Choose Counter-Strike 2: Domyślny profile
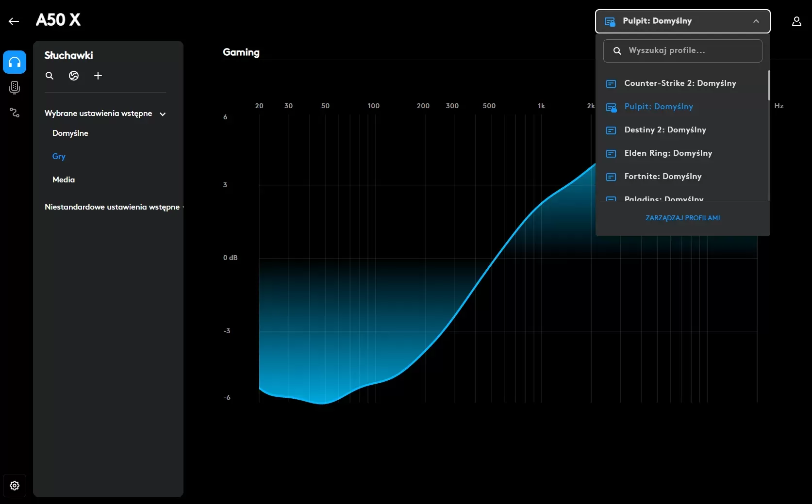This screenshot has height=504, width=812. 680,83
